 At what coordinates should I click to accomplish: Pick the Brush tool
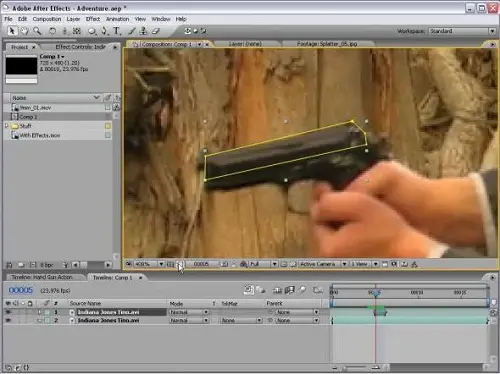132,31
